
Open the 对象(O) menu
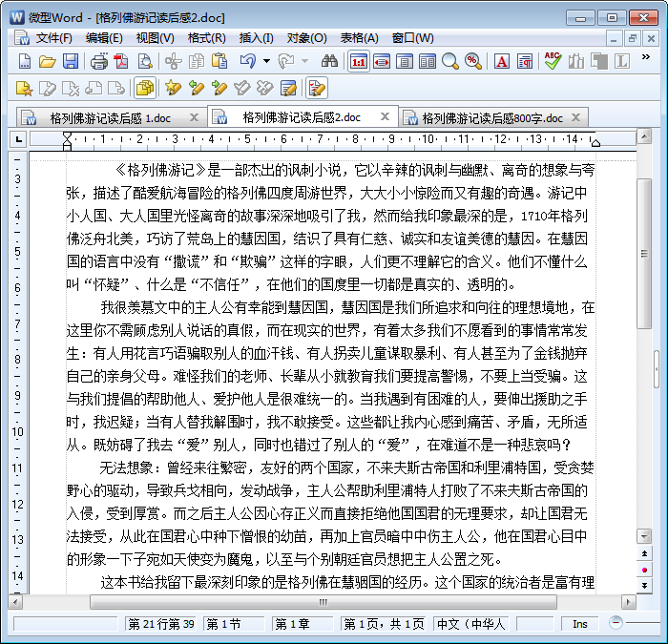coord(306,38)
